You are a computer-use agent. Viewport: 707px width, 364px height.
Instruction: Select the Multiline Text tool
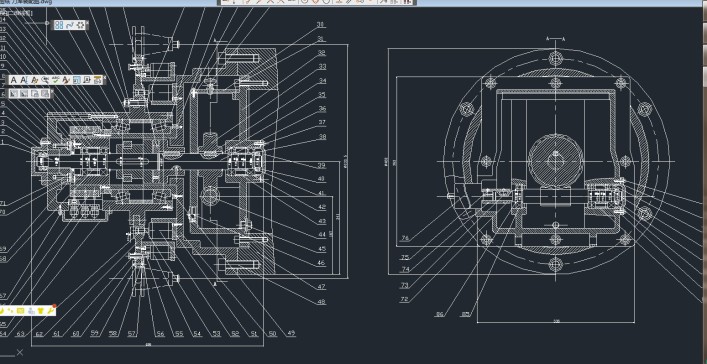pyautogui.click(x=14, y=80)
